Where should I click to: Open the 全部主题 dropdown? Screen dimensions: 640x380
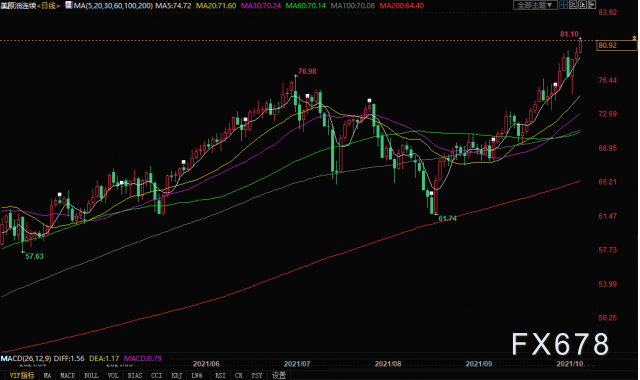tap(536, 5)
